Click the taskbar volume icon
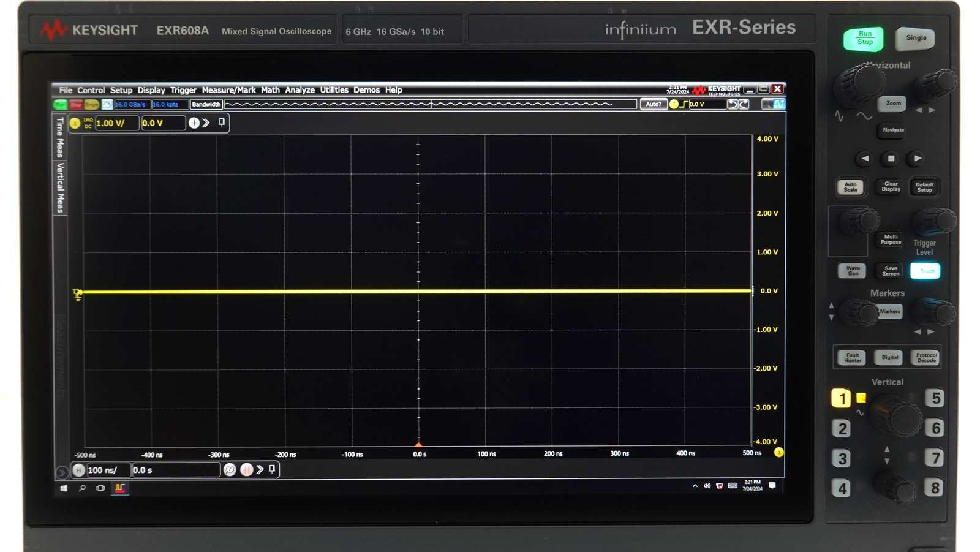 click(707, 486)
